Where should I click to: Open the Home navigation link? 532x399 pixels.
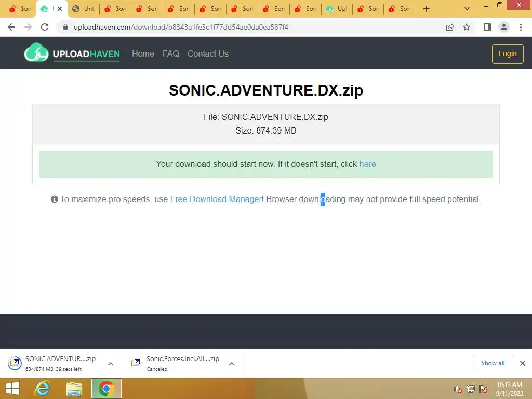143,54
